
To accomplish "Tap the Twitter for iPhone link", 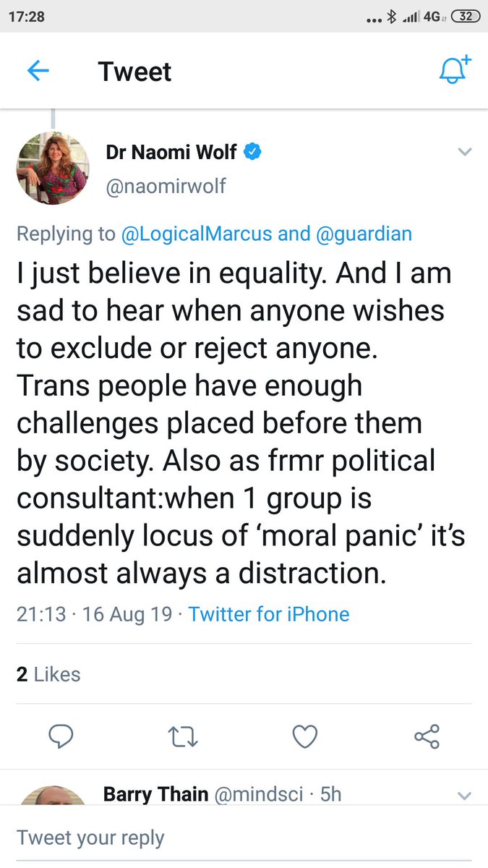I will [269, 615].
